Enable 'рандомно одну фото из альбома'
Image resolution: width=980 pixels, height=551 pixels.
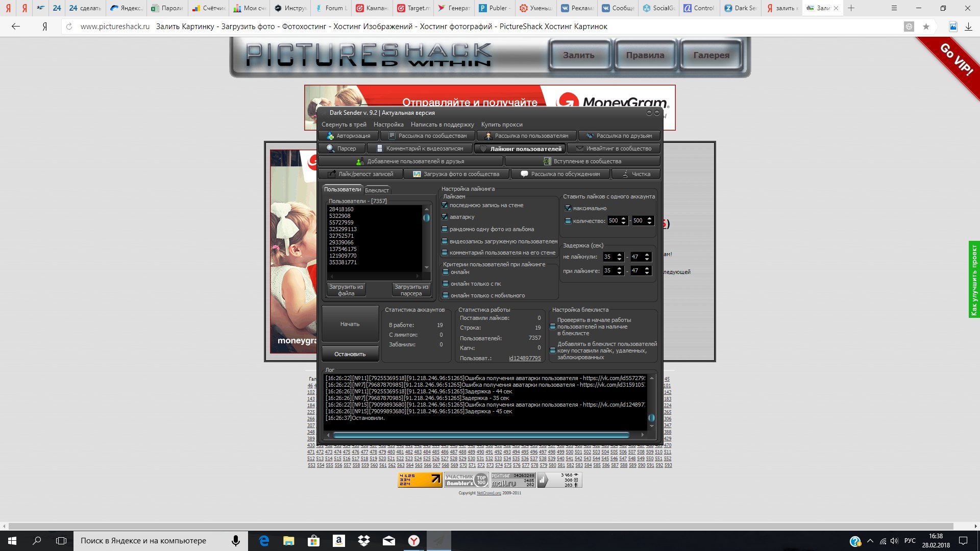[x=445, y=229]
